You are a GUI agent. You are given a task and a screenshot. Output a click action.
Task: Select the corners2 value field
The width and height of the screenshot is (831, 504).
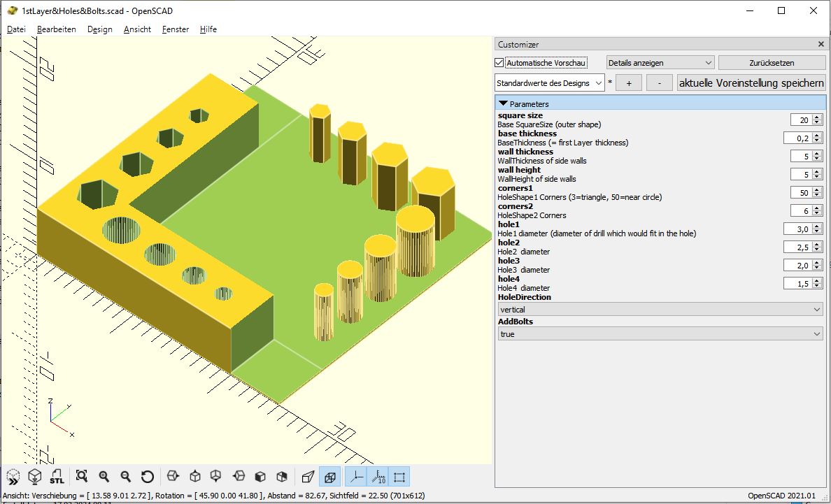tap(801, 210)
